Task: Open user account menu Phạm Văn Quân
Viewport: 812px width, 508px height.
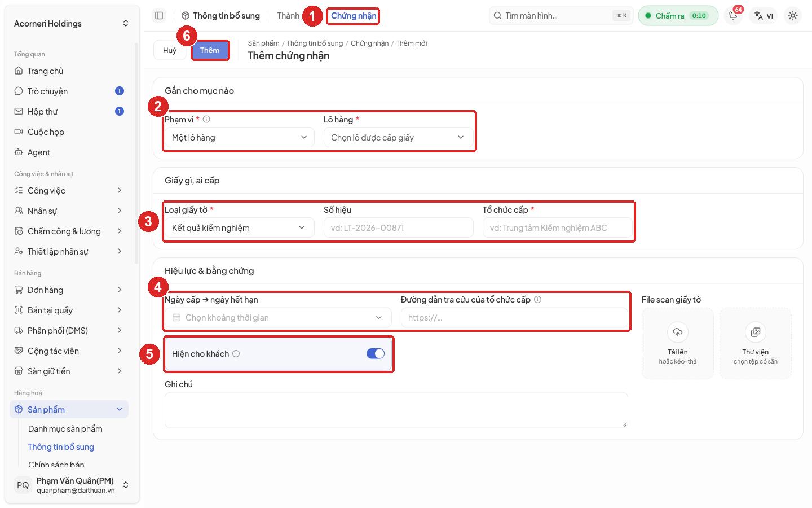Action: [71, 485]
